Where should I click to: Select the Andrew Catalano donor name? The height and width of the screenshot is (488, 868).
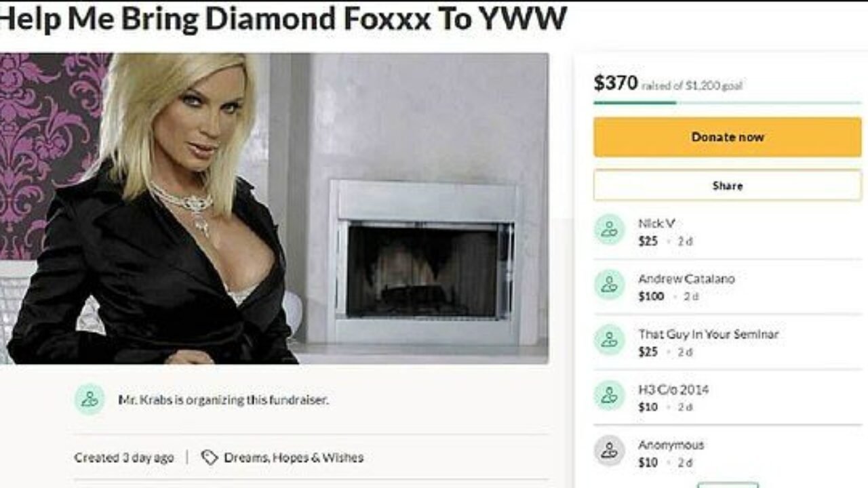(686, 279)
